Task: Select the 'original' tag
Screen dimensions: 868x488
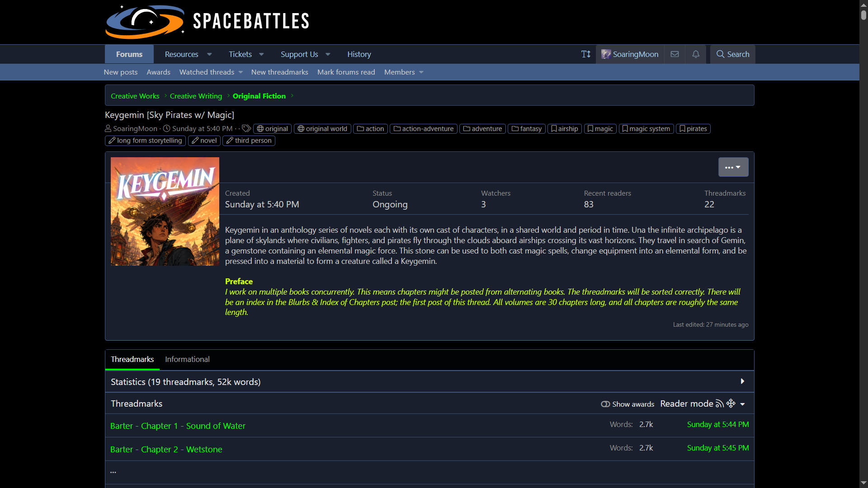Action: point(272,129)
